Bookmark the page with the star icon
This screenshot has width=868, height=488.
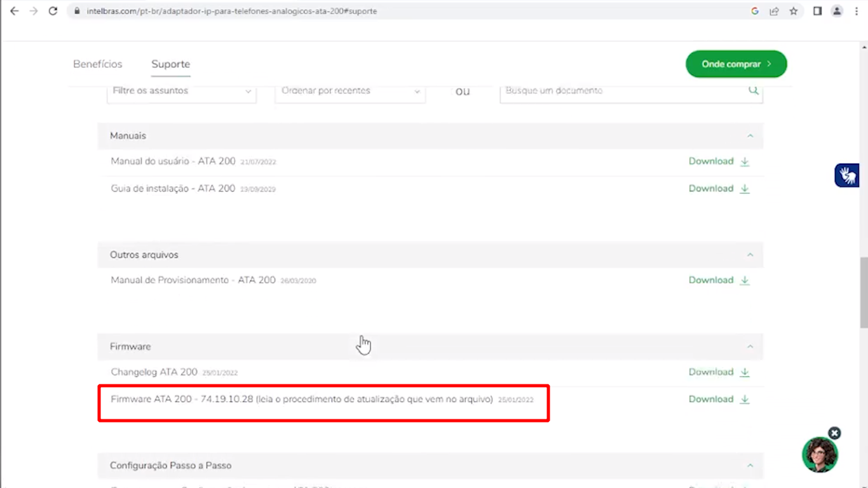[794, 11]
